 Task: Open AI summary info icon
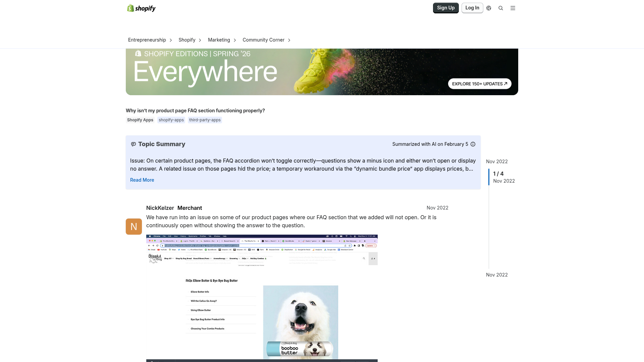pyautogui.click(x=473, y=144)
